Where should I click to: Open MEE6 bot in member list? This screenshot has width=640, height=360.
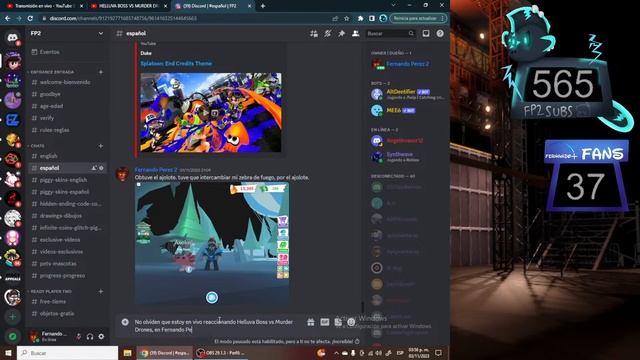(x=407, y=111)
